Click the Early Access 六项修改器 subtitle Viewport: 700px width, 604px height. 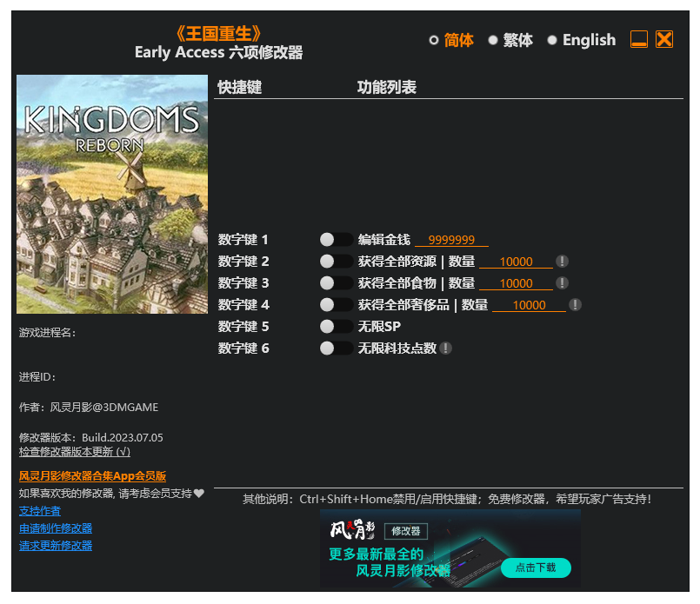pos(219,53)
